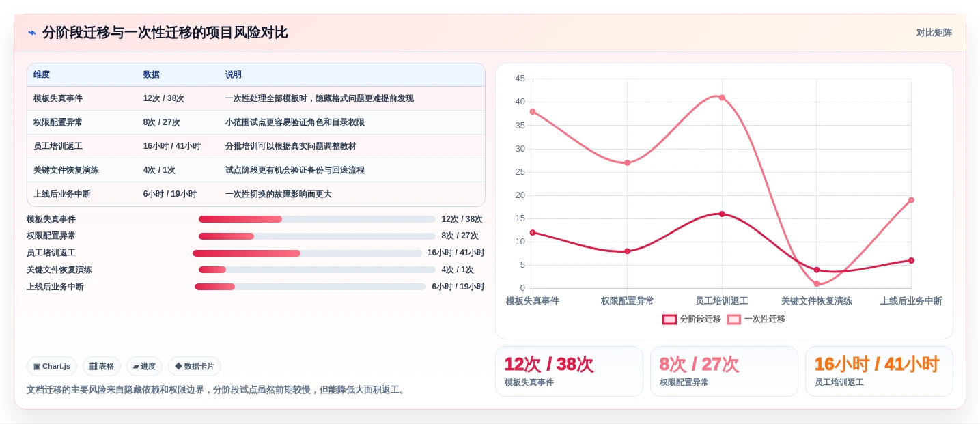Click the 关键文件恢复演练 chart axis label
The width and height of the screenshot is (980, 424).
tap(817, 301)
